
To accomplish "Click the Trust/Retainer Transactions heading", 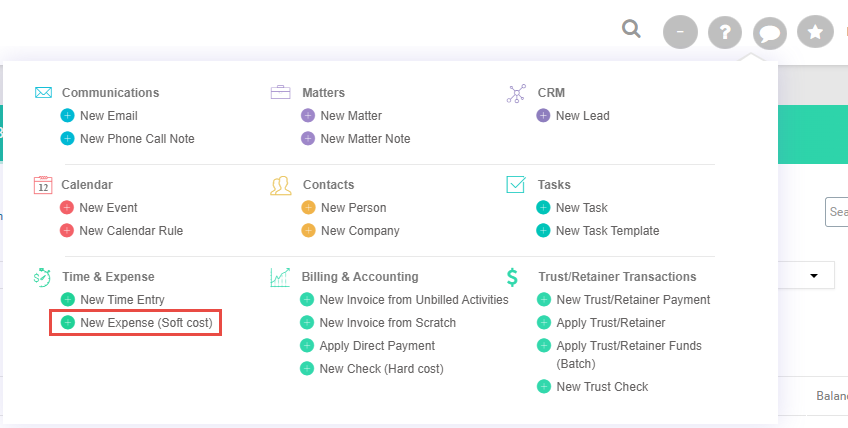I will coord(617,277).
